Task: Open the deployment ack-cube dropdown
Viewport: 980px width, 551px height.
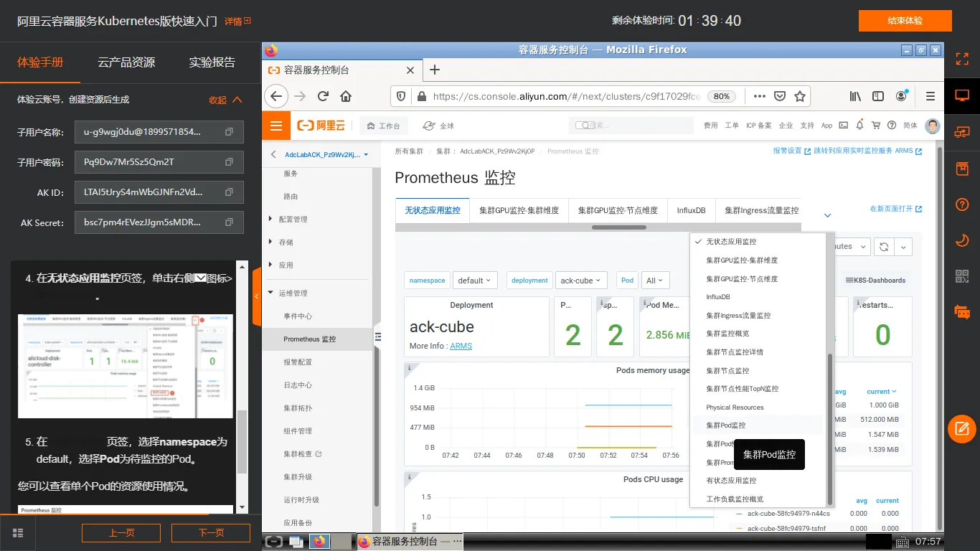Action: click(580, 281)
